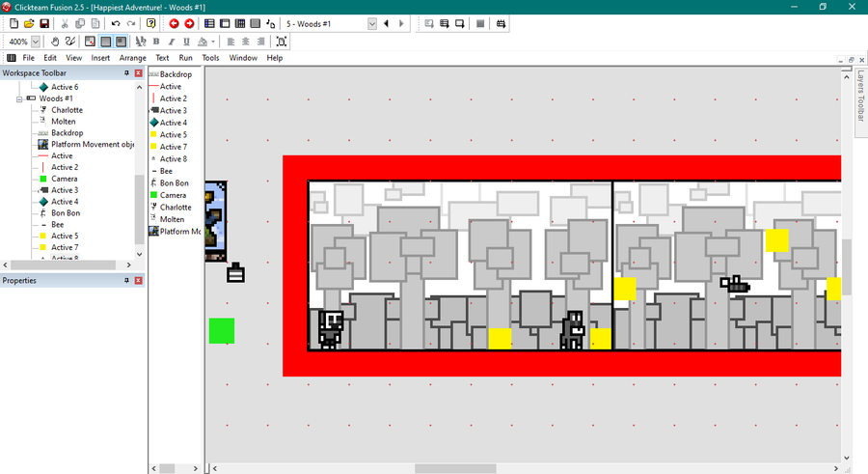Open the Arrange menu
868x474 pixels.
tap(133, 58)
